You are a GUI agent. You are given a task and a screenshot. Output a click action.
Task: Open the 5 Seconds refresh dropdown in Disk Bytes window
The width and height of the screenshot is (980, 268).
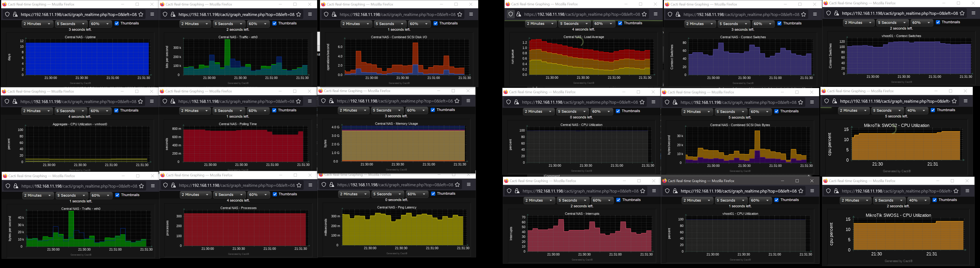point(730,111)
